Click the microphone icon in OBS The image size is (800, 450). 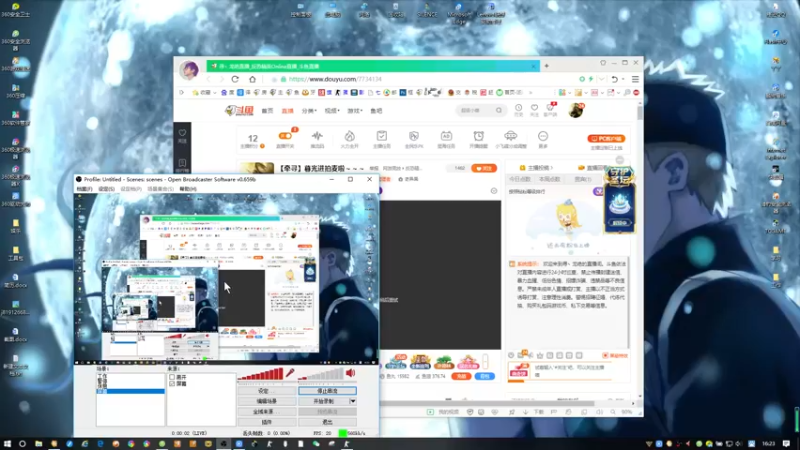pyautogui.click(x=290, y=373)
